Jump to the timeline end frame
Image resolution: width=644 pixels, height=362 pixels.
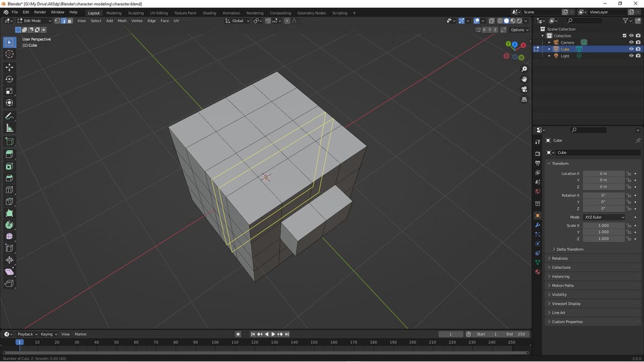coord(288,334)
